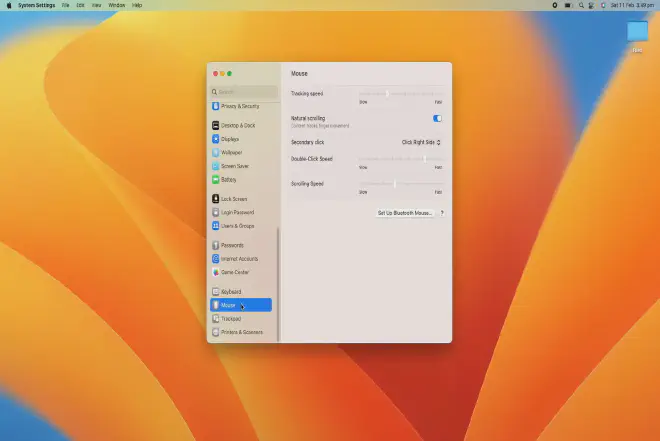Select the Screen Saver icon
The width and height of the screenshot is (660, 441).
coord(216,166)
